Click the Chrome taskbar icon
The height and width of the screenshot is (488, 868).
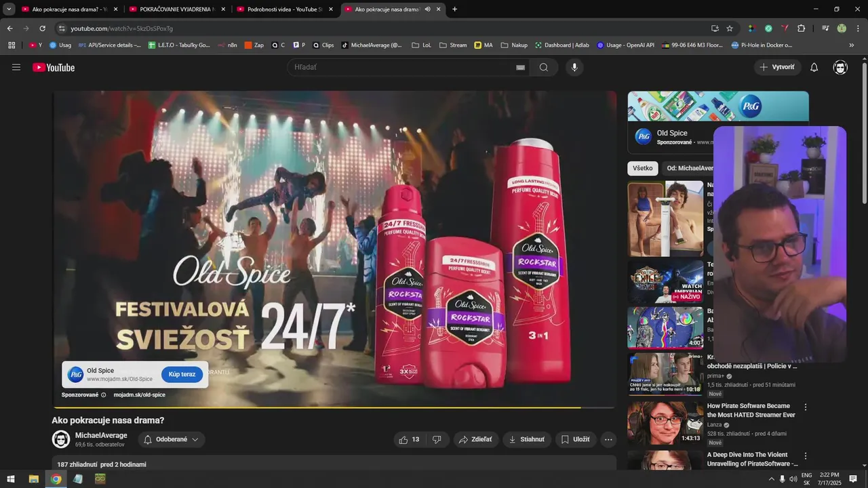click(x=56, y=479)
